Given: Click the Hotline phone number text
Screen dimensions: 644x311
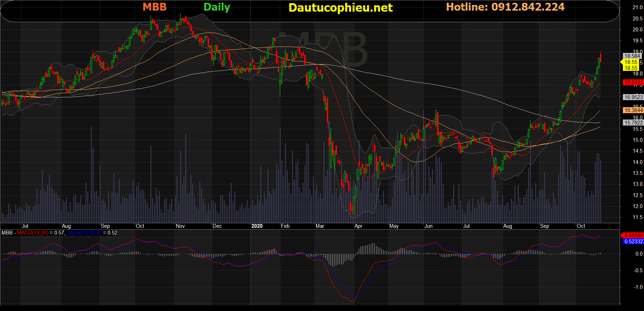Looking at the screenshot, I should [505, 7].
